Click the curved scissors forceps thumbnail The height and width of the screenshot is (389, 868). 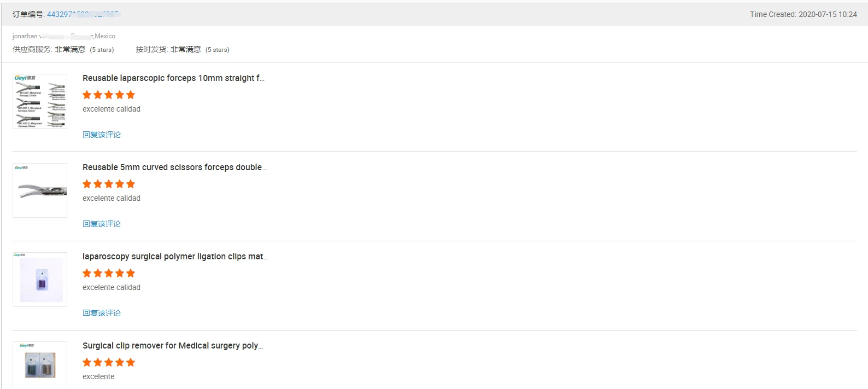tap(40, 190)
